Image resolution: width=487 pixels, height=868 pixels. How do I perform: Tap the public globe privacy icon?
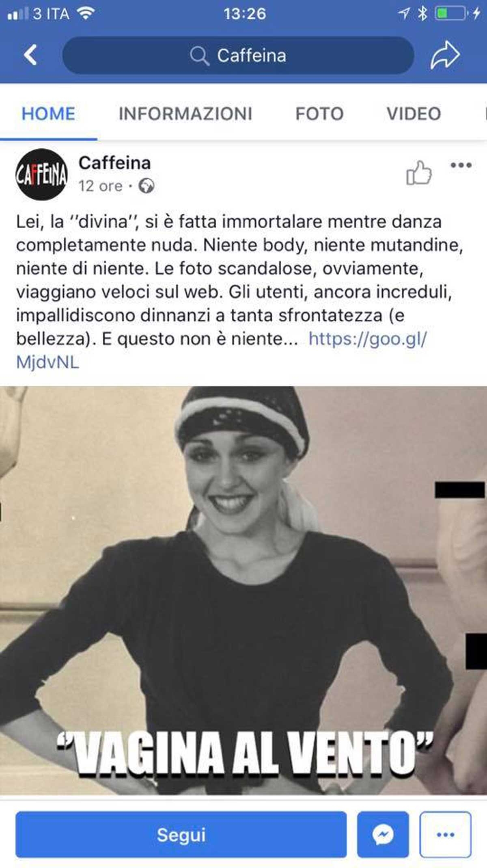[x=146, y=186]
